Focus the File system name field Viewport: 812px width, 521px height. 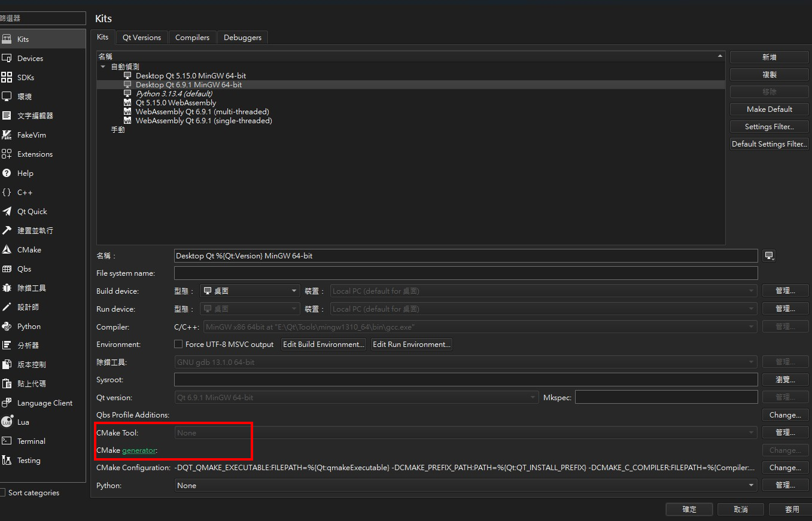pos(466,273)
